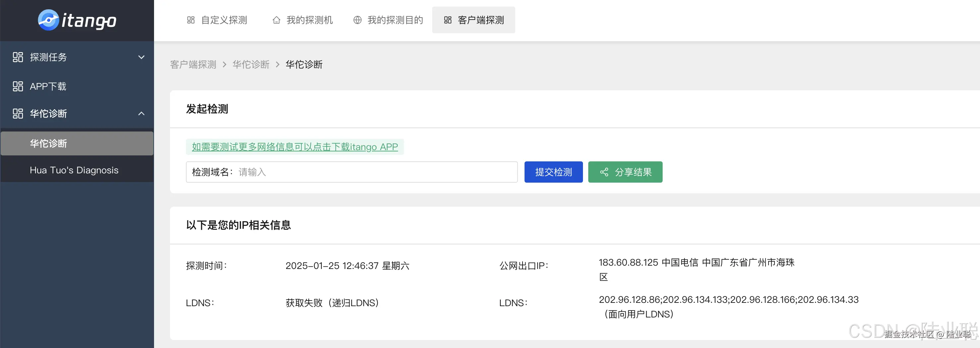Select Hua Tuo's Diagnosis sidebar item

pos(74,170)
